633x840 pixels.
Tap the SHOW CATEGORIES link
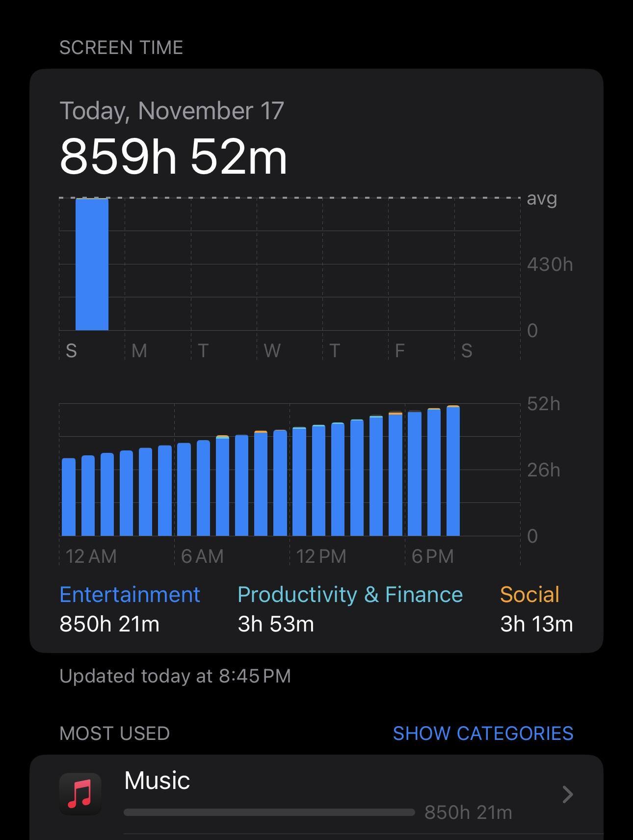[x=483, y=733]
